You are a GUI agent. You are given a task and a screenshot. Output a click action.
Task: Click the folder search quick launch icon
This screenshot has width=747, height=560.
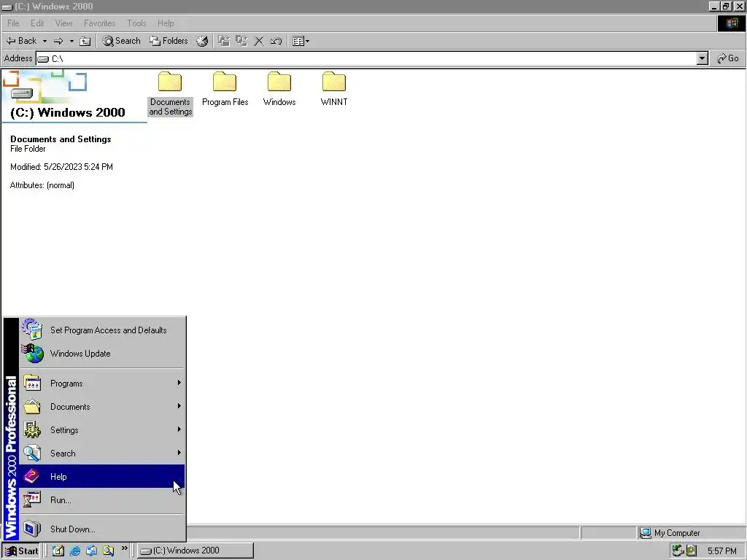click(108, 551)
